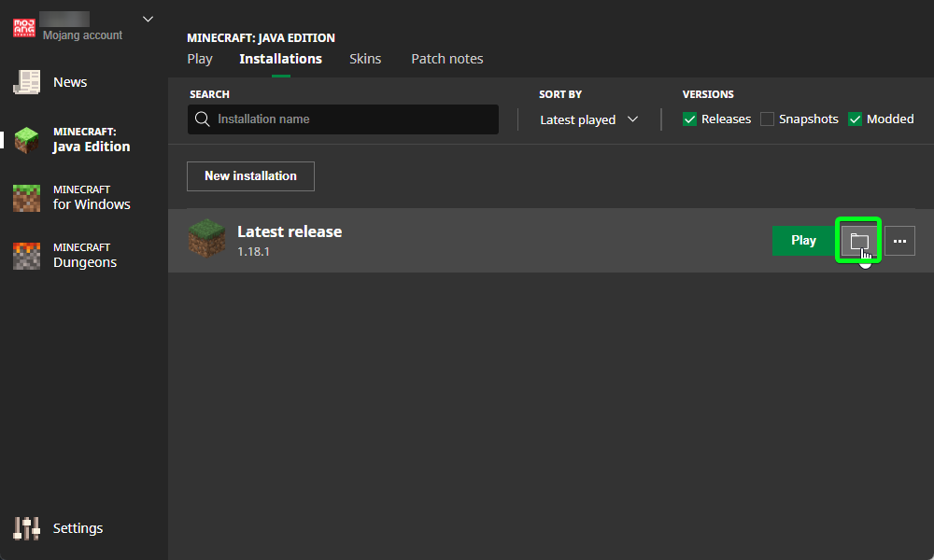Viewport: 934px width, 560px height.
Task: Open the Skins tab
Action: (365, 59)
